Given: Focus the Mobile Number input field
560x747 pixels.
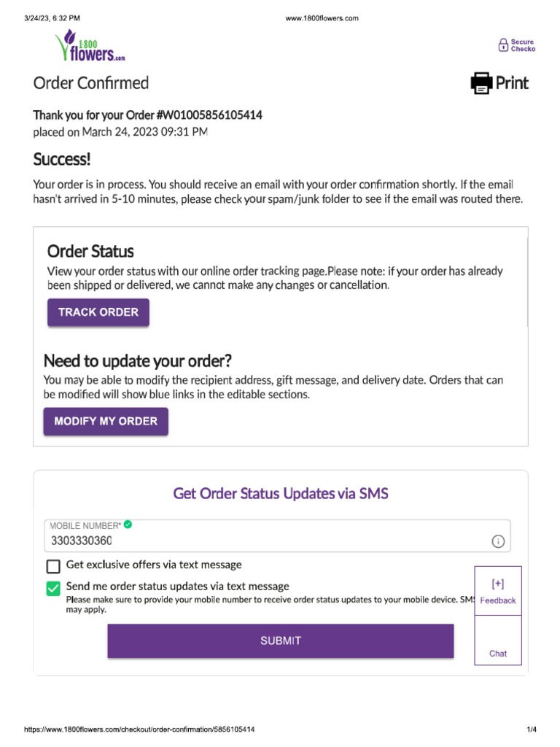Looking at the screenshot, I should point(262,541).
